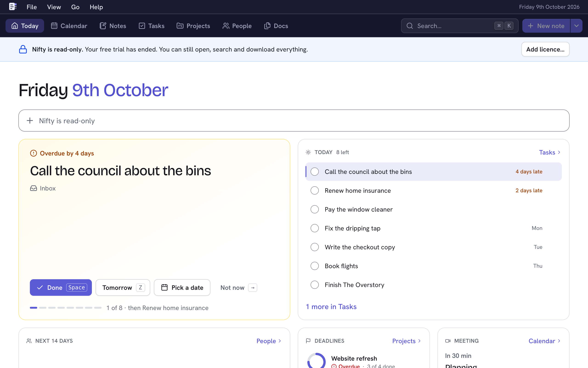This screenshot has width=588, height=368.
Task: Click the search magnifier icon
Action: tap(410, 26)
